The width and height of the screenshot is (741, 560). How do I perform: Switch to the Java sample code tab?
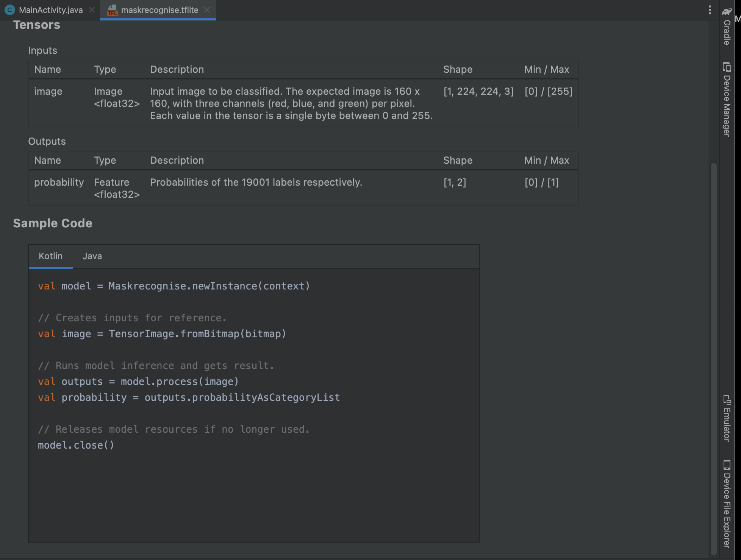click(92, 256)
